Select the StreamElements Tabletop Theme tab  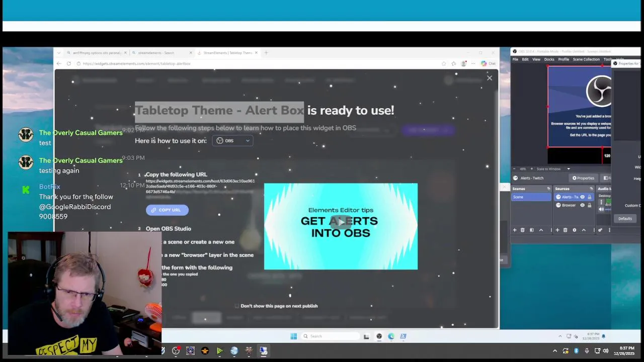[227, 53]
